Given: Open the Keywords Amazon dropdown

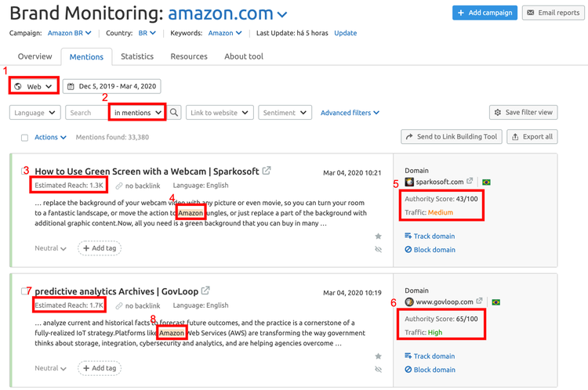Looking at the screenshot, I should tap(225, 33).
